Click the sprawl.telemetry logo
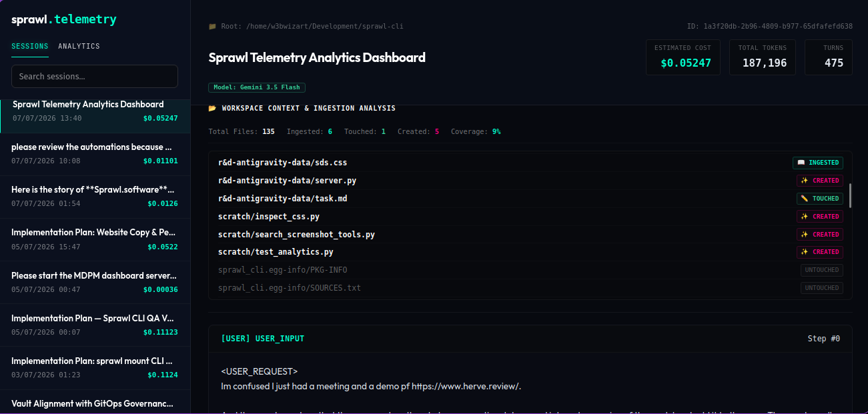The image size is (868, 414). (64, 19)
